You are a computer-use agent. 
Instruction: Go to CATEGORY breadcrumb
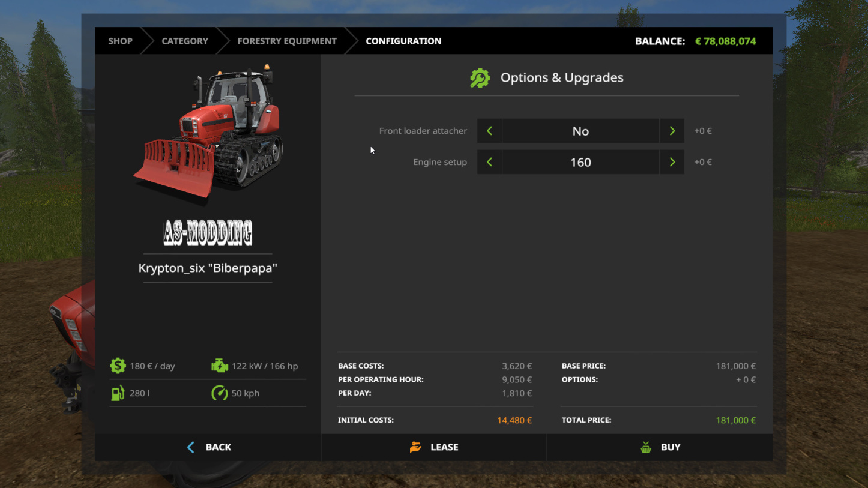point(185,41)
